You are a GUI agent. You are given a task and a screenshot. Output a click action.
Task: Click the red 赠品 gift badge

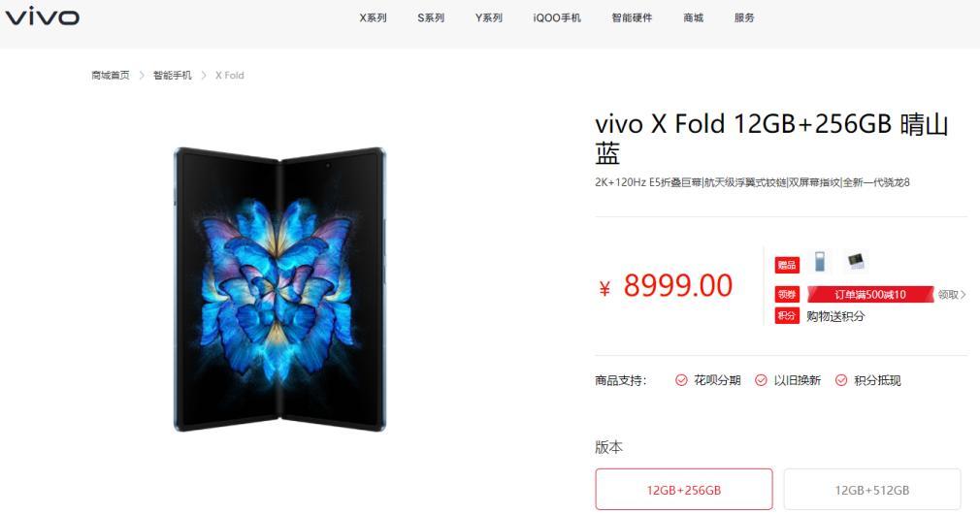[x=787, y=265]
